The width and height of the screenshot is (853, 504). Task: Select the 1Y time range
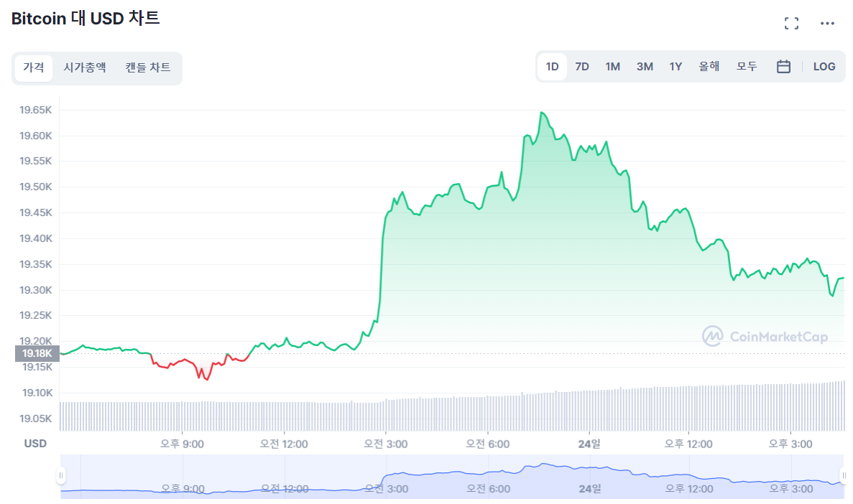676,66
